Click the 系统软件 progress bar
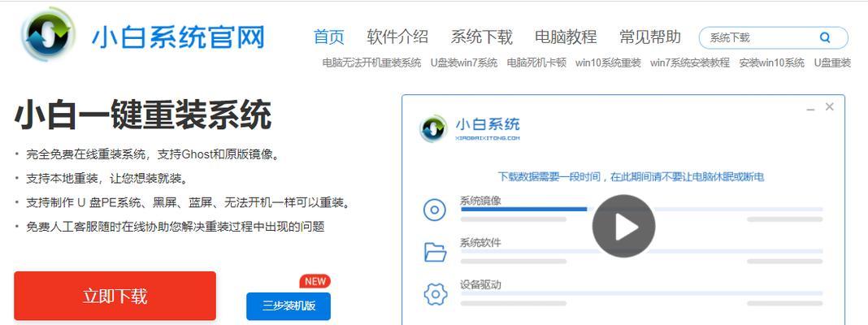868x325 pixels. tap(641, 251)
